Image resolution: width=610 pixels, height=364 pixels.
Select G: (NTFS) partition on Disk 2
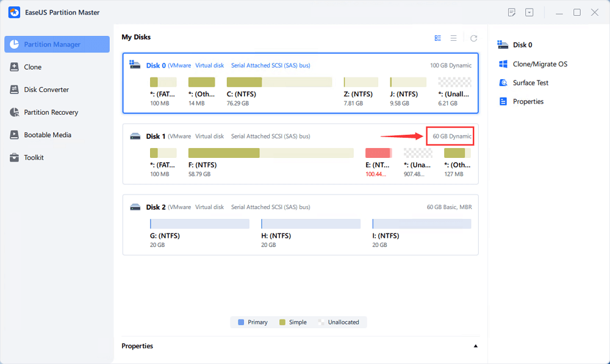click(199, 224)
